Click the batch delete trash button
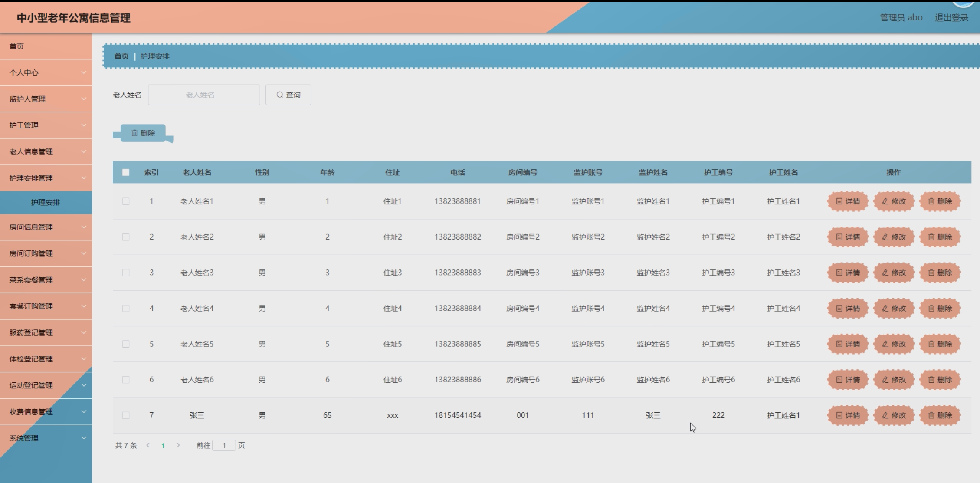980x483 pixels. click(x=143, y=133)
